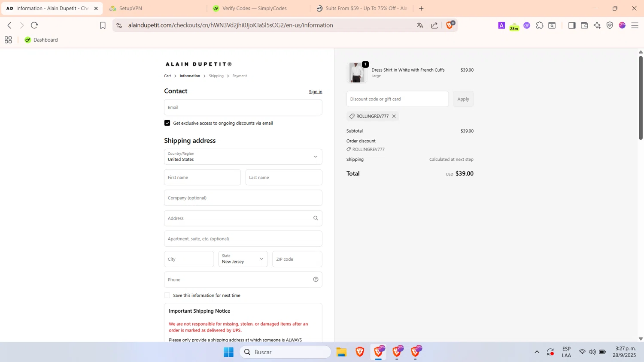644x362 pixels.
Task: Uncheck exclusive discounts via email checkbox
Action: tap(167, 123)
